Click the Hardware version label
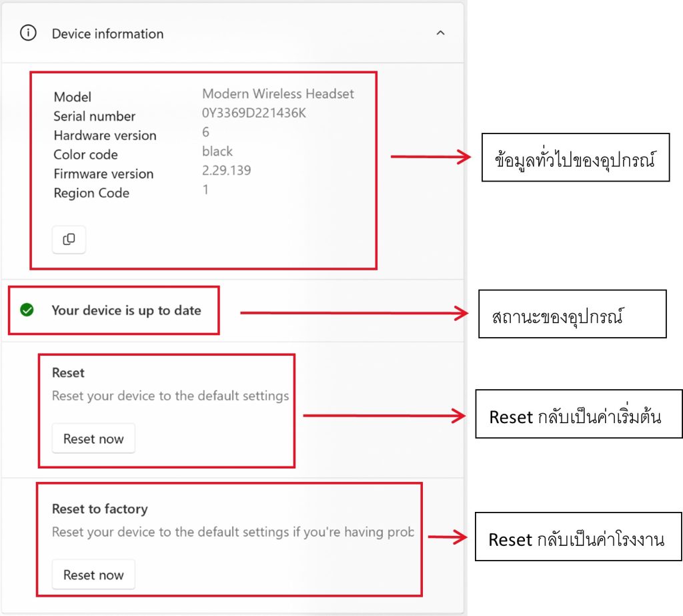 click(105, 135)
